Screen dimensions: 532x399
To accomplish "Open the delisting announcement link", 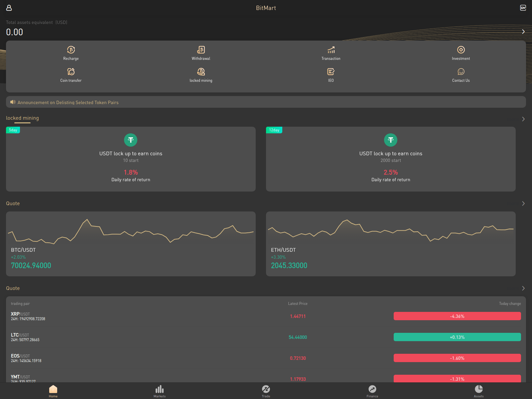I will coord(68,102).
